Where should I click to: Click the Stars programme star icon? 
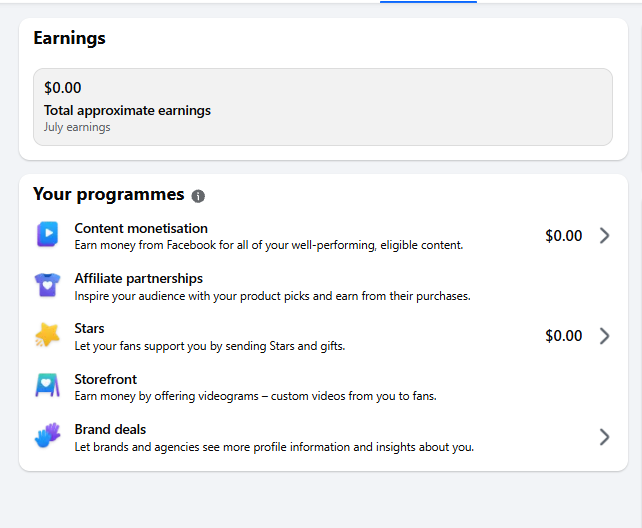[x=47, y=335]
